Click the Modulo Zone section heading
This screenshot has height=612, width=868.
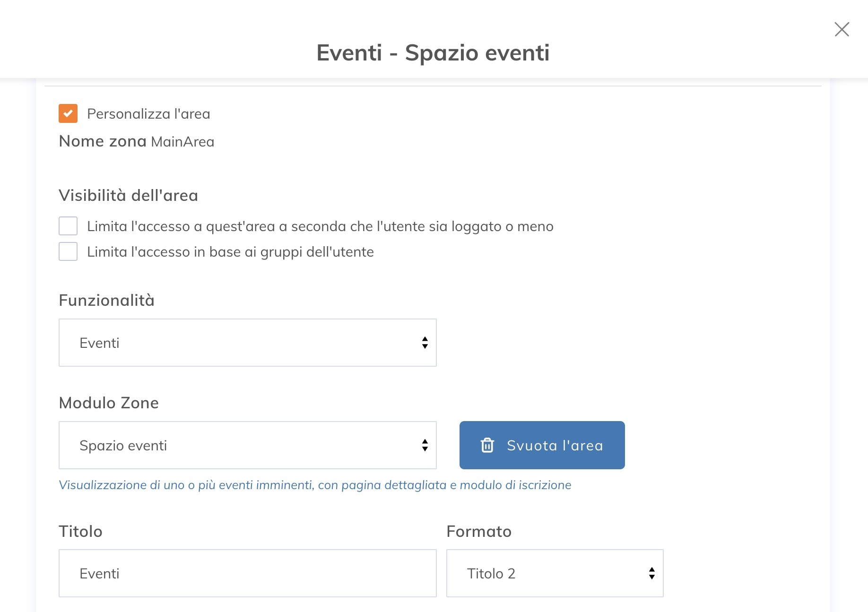[x=108, y=403]
